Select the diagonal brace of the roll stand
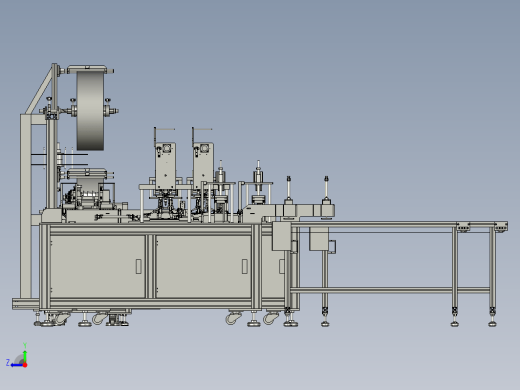Image resolution: width=520 pixels, height=390 pixels. tap(39, 90)
